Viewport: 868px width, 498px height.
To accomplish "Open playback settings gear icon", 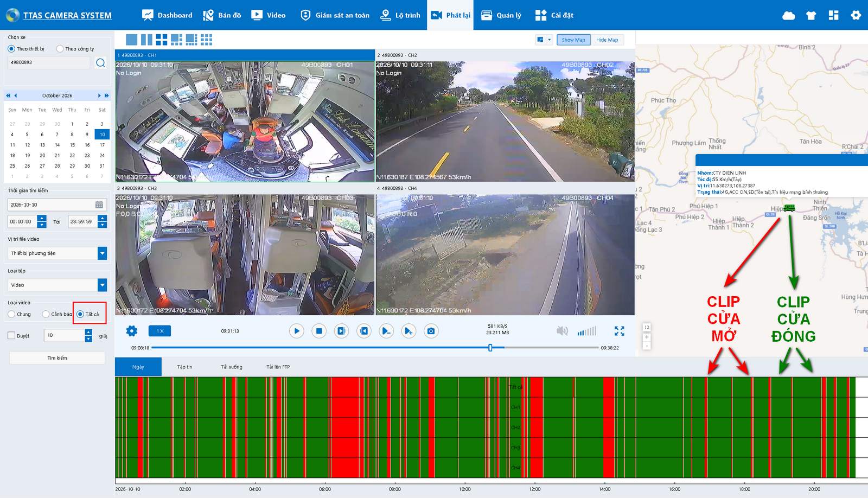I will (x=132, y=331).
